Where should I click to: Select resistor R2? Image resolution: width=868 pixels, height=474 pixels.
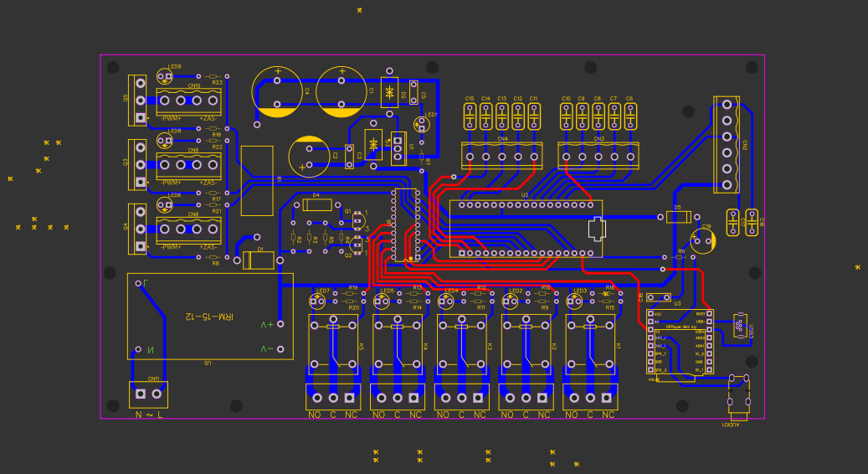point(294,237)
